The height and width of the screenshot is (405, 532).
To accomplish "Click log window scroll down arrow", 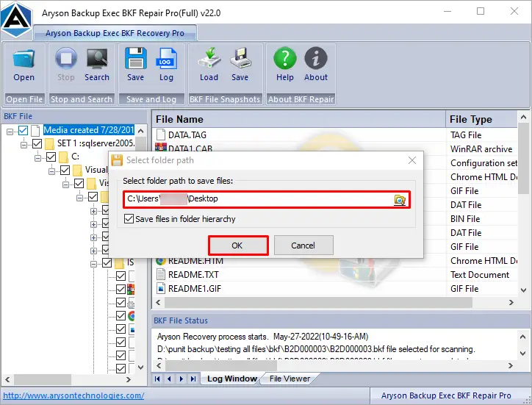I will 523,354.
